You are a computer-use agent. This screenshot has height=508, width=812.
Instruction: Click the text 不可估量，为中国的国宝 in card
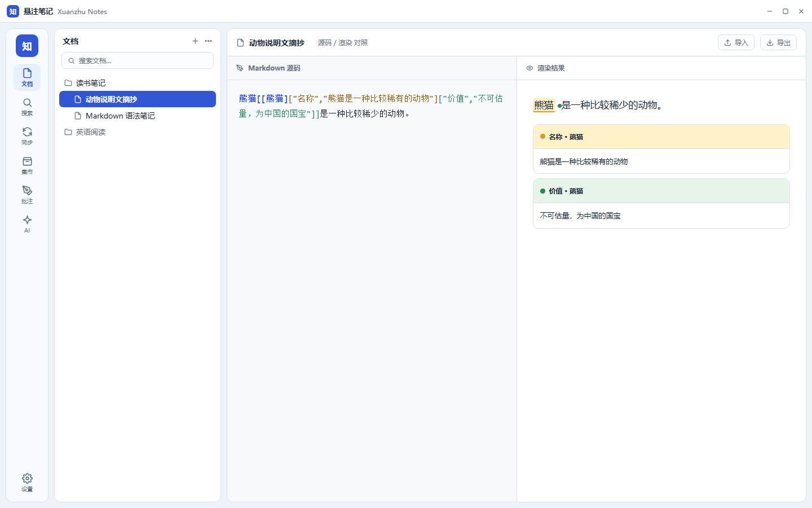pos(580,216)
